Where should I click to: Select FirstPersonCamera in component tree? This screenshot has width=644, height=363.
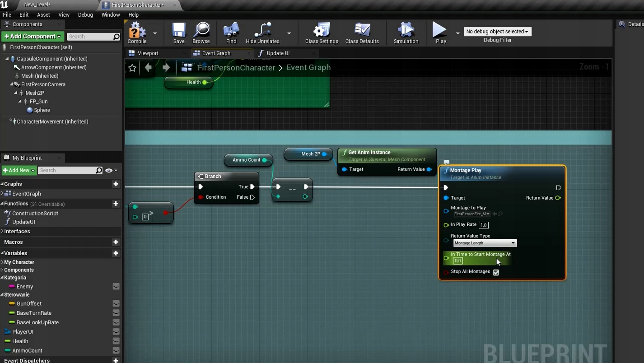[43, 84]
